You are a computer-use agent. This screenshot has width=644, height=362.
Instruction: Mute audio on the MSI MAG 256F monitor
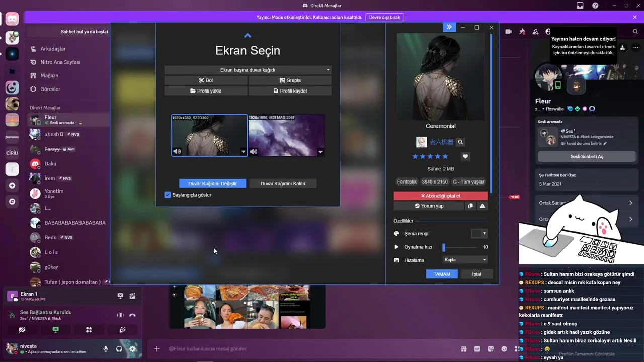pos(254,151)
